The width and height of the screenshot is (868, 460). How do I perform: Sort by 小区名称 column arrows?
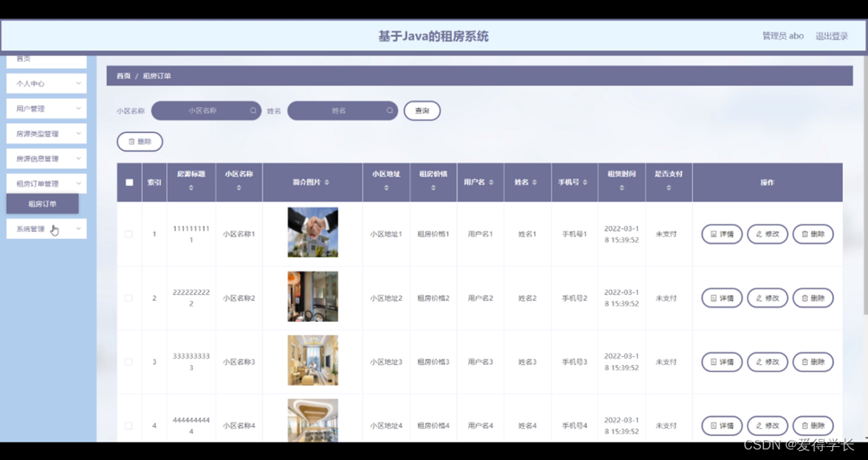239,189
